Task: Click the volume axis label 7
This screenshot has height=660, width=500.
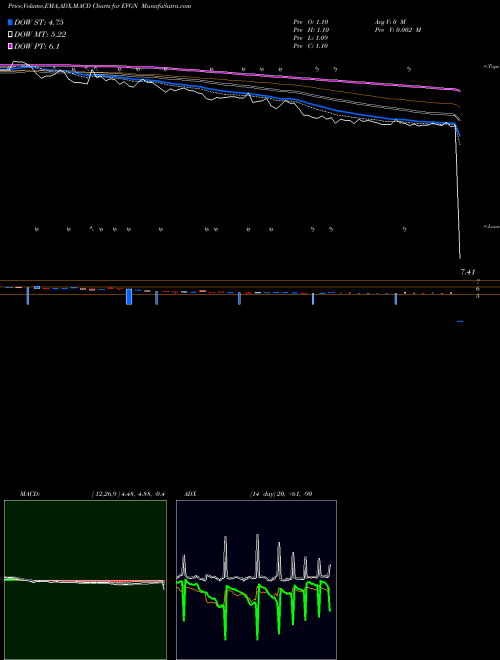Action: [478, 282]
